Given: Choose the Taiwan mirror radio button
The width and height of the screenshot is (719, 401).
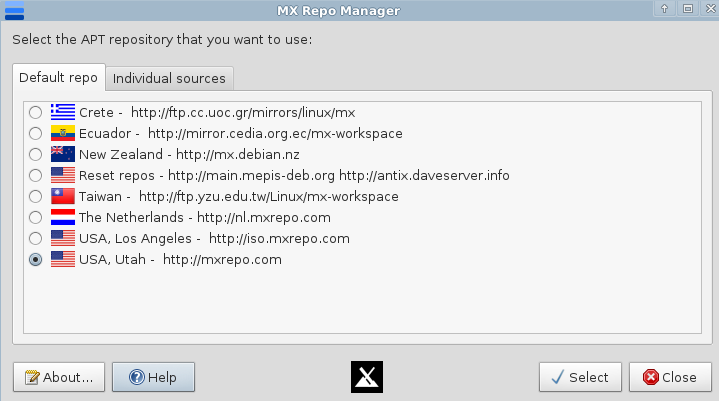Looking at the screenshot, I should tap(35, 197).
